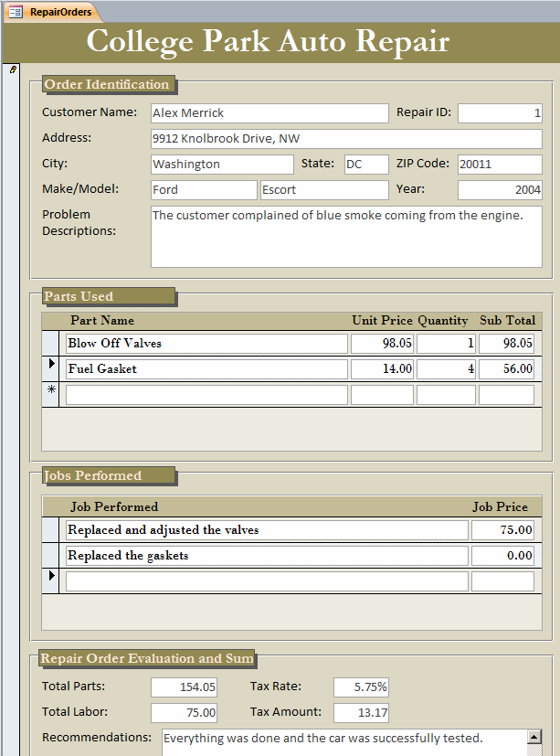
Task: Click the 'Unit Price' column header
Action: 382,321
